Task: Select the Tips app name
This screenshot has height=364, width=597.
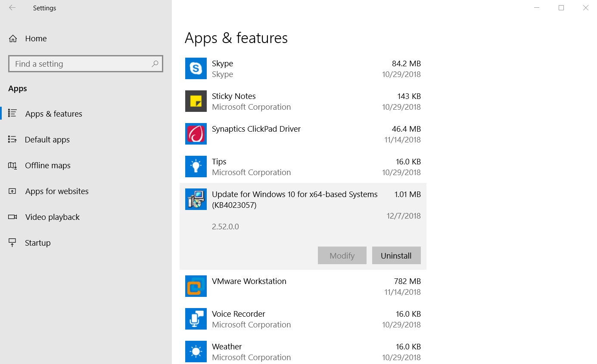Action: (x=219, y=162)
